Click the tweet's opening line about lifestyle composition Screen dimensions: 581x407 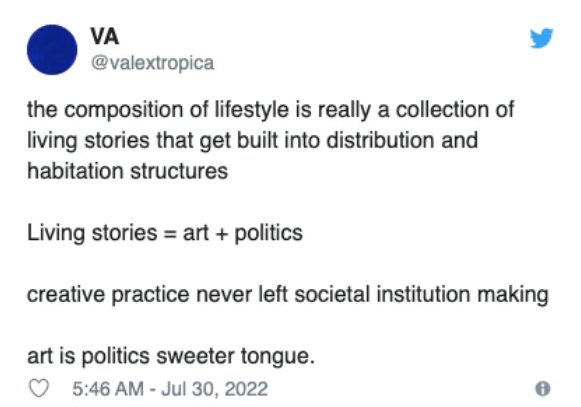270,110
